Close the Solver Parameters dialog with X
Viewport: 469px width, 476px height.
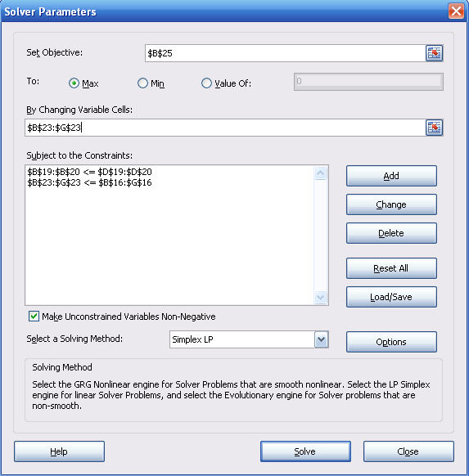(x=456, y=11)
